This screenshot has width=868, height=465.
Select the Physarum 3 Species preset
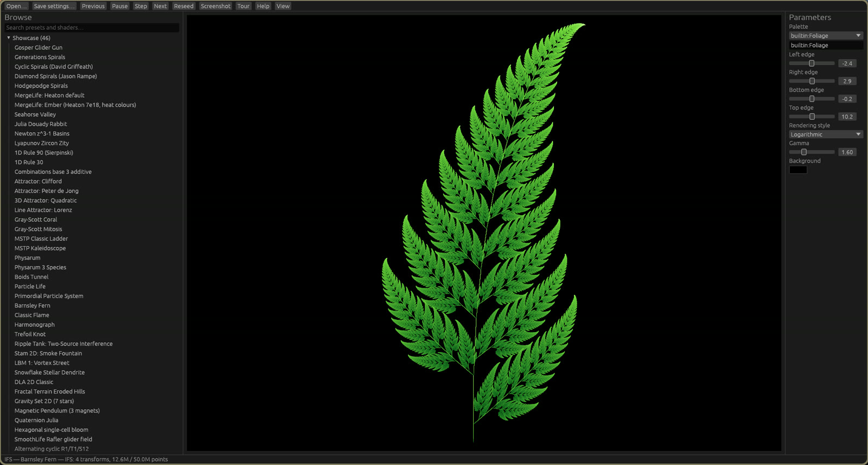pos(40,267)
